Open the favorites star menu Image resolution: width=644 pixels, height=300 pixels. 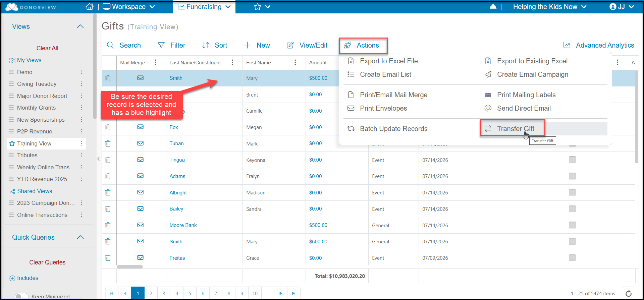262,7
